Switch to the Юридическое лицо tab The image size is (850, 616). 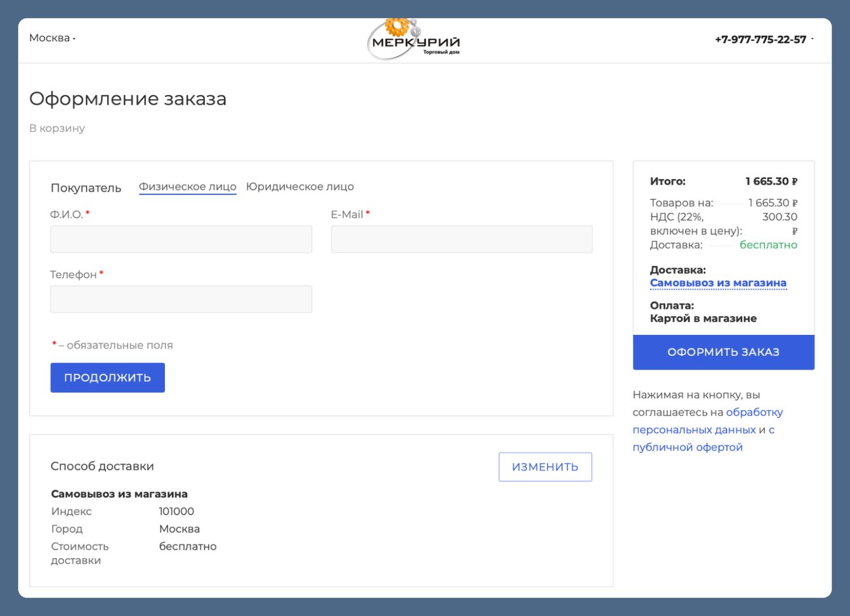tap(299, 187)
